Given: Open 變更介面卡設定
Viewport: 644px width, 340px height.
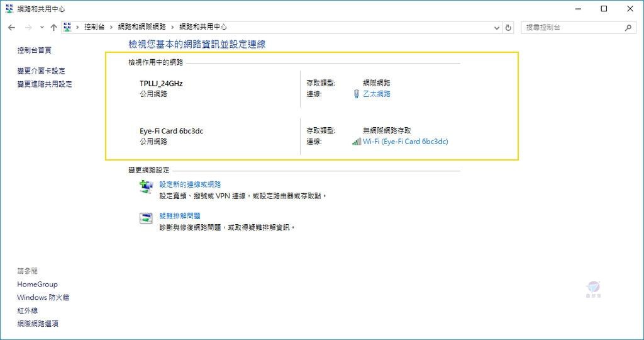Looking at the screenshot, I should (x=41, y=71).
